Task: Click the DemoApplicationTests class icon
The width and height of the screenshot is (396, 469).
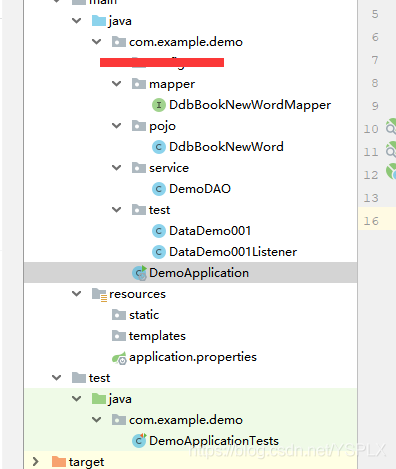Action: 139,441
